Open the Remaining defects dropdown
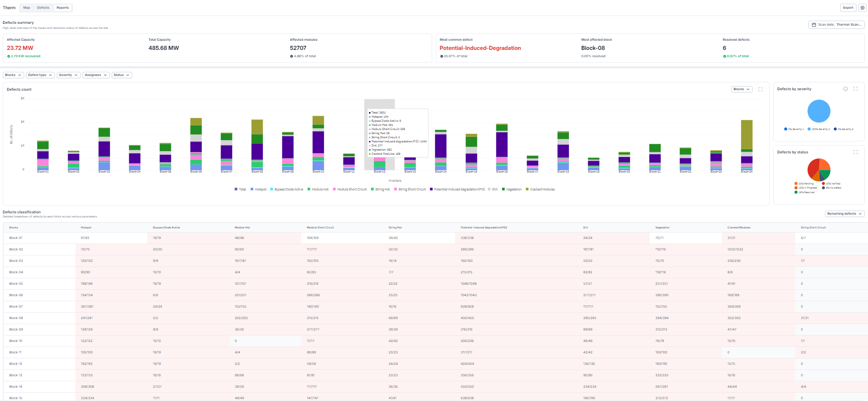The height and width of the screenshot is (401, 868). point(845,214)
